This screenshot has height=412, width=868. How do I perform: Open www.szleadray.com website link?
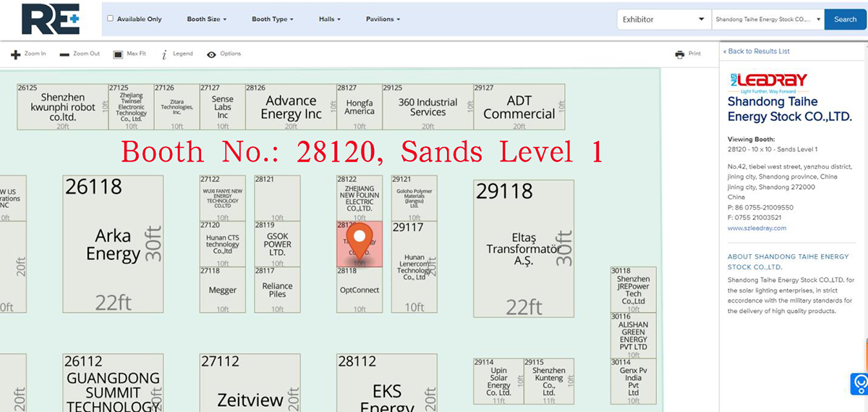pos(757,228)
